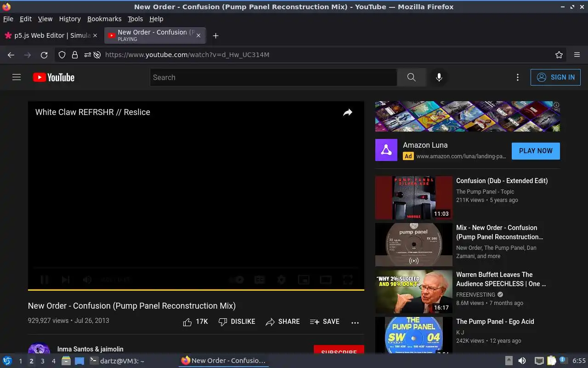Show site security padlock info
Image resolution: width=588 pixels, height=368 pixels.
point(75,55)
